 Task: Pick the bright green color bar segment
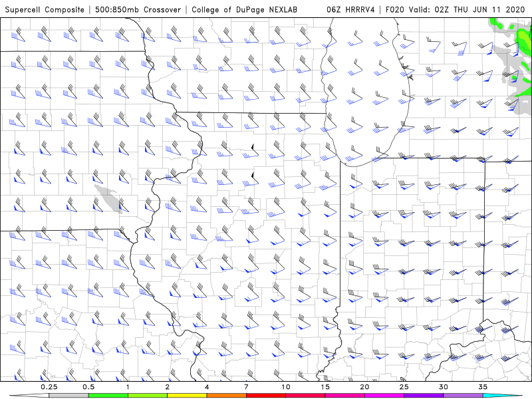pos(108,396)
